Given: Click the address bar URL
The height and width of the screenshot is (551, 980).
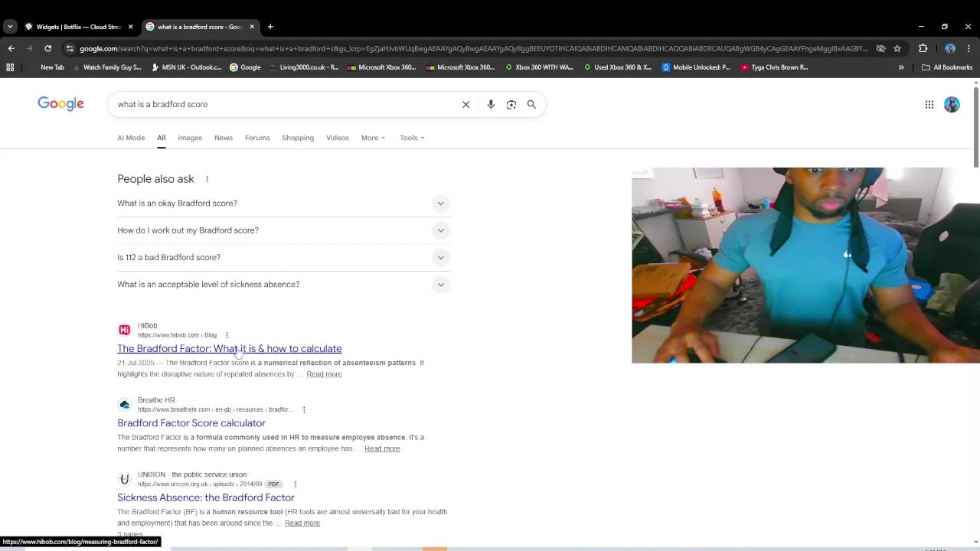Looking at the screenshot, I should (473, 49).
